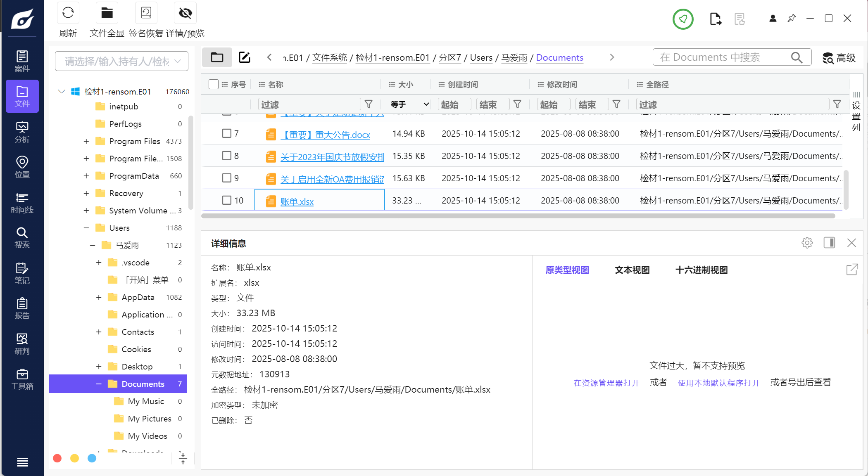The image size is (868, 476).
Task: Open the 工具箱 toolbox sidebar section
Action: pyautogui.click(x=22, y=379)
